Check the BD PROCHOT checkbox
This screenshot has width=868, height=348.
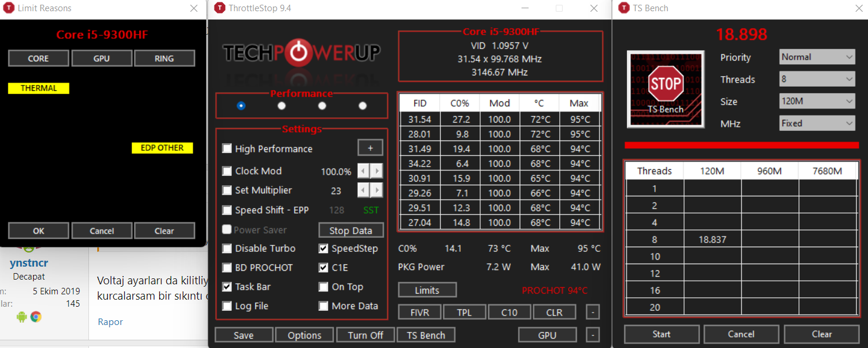click(227, 268)
